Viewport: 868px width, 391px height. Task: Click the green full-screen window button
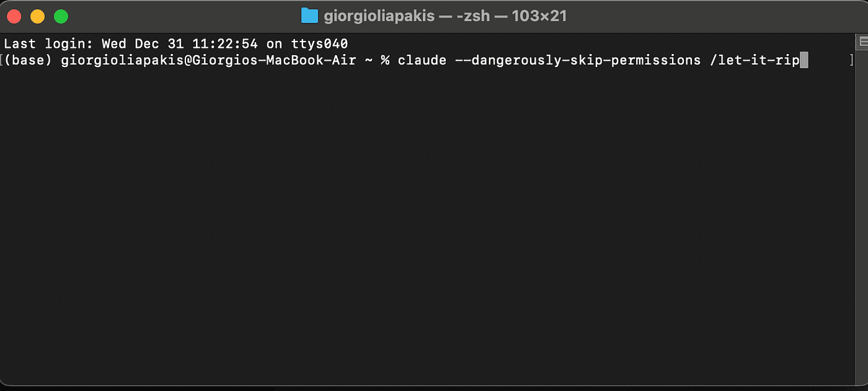(x=61, y=17)
